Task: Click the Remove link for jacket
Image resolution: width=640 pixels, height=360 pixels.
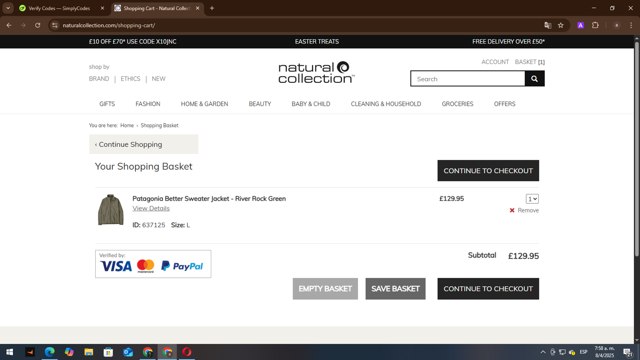Action: coord(528,210)
